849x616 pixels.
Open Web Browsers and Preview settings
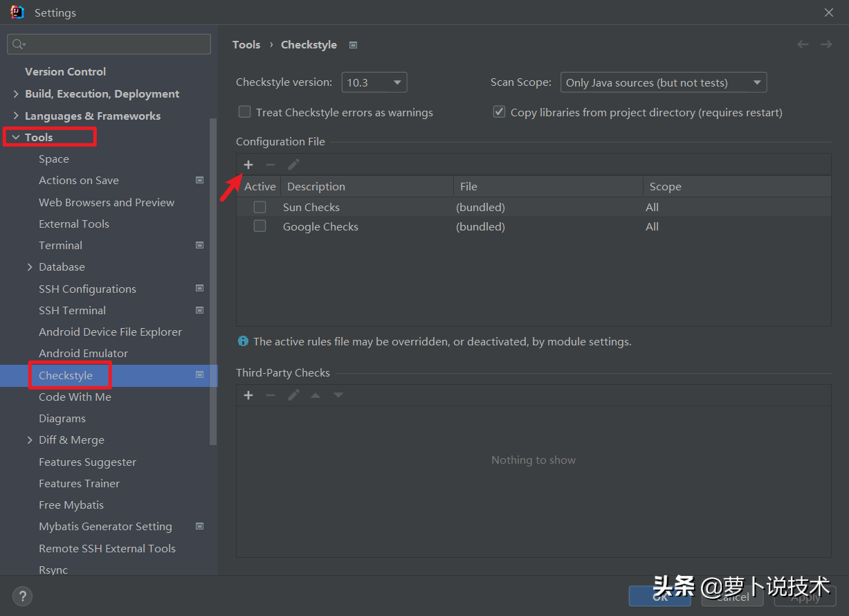pyautogui.click(x=107, y=202)
